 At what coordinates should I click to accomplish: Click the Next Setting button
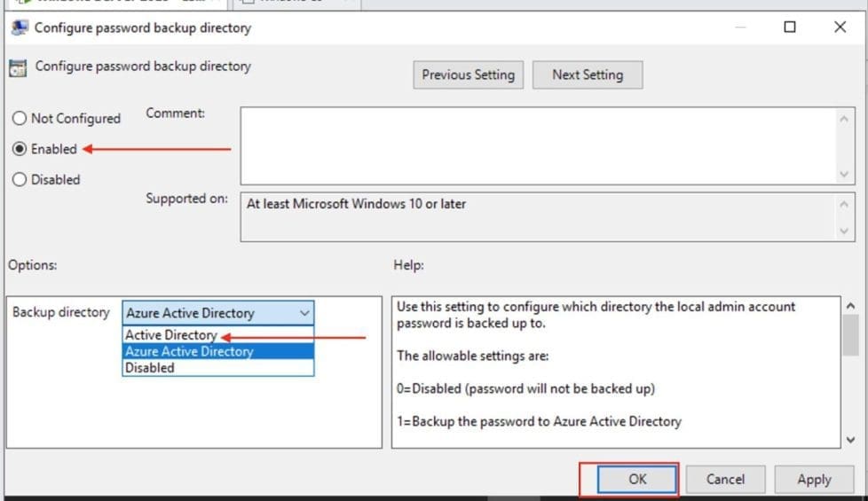pos(588,74)
